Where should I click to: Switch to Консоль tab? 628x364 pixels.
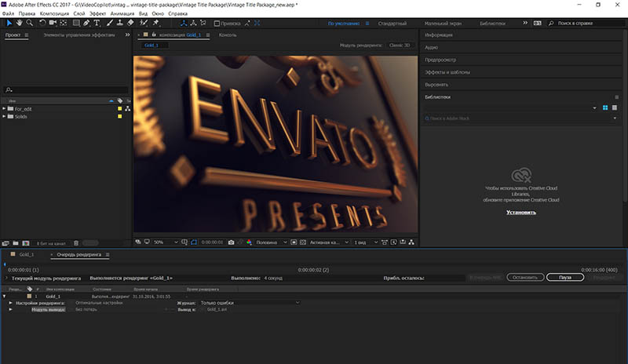click(x=228, y=35)
